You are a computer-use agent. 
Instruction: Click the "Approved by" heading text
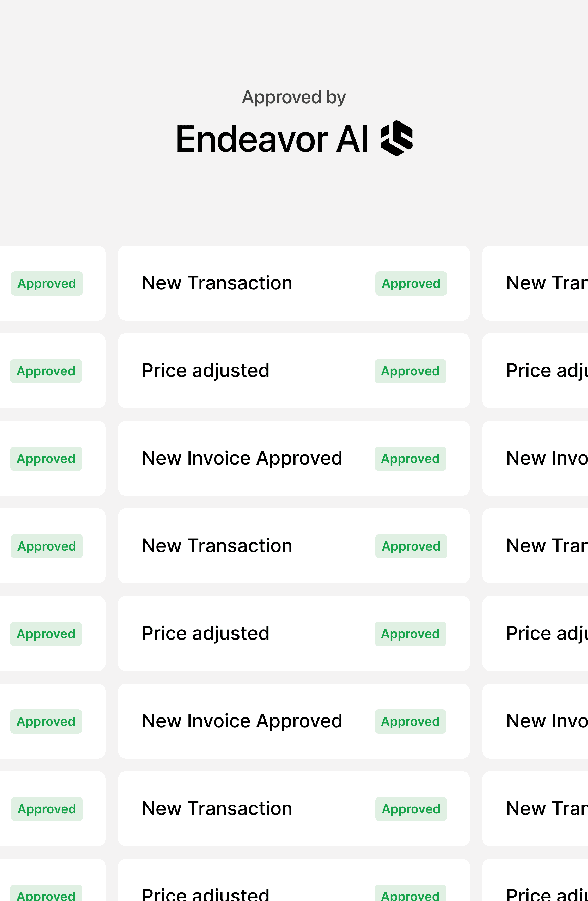pos(294,97)
